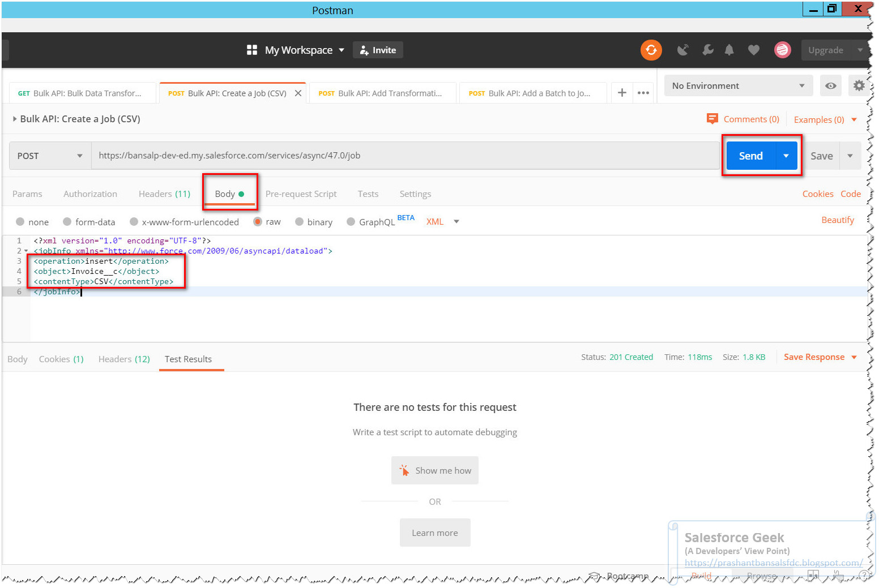The image size is (879, 588).
Task: Select the form-data body type
Action: (67, 222)
